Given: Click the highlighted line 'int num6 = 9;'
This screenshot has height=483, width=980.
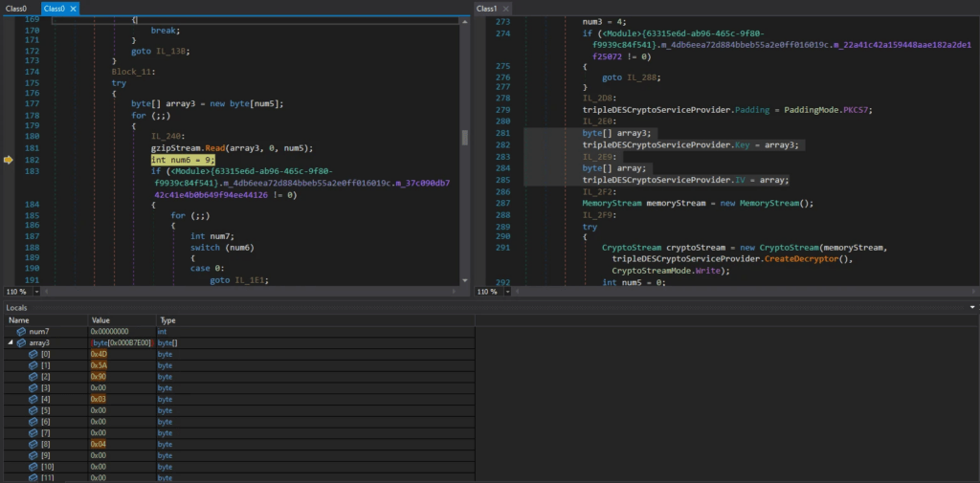Looking at the screenshot, I should pos(183,160).
